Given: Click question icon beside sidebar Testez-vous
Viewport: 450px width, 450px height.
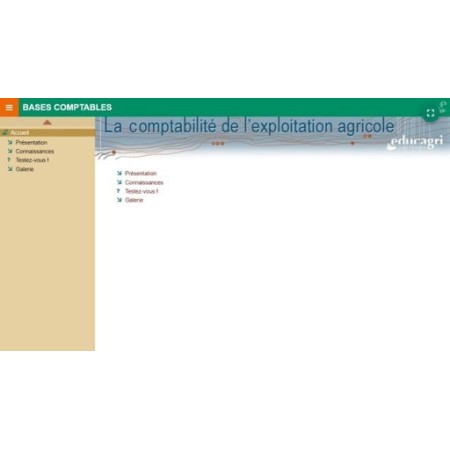Looking at the screenshot, I should coord(10,160).
